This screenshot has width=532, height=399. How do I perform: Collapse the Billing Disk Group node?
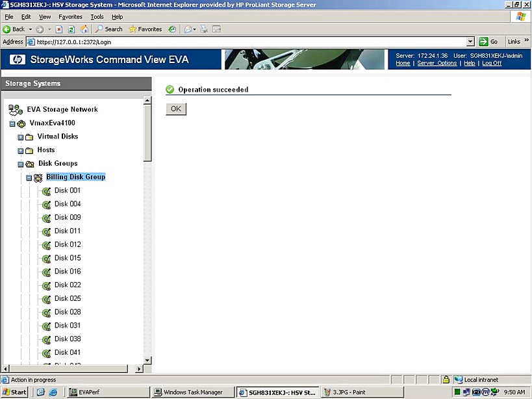pyautogui.click(x=29, y=178)
